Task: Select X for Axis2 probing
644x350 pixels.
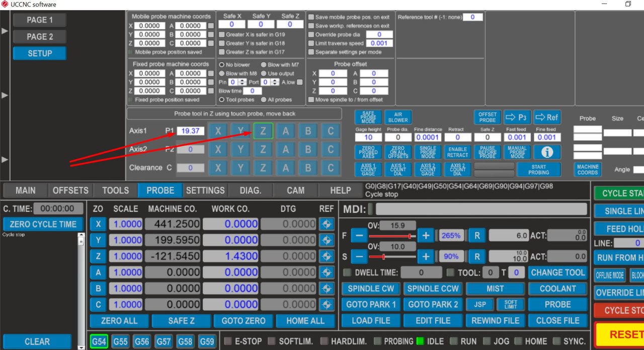Action: pos(218,149)
